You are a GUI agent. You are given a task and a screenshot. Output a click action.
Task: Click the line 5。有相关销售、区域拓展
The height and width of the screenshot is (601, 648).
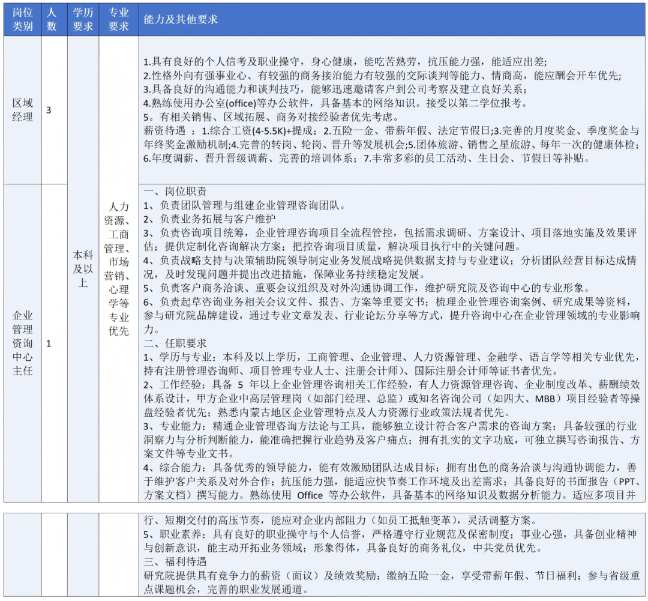[271, 117]
